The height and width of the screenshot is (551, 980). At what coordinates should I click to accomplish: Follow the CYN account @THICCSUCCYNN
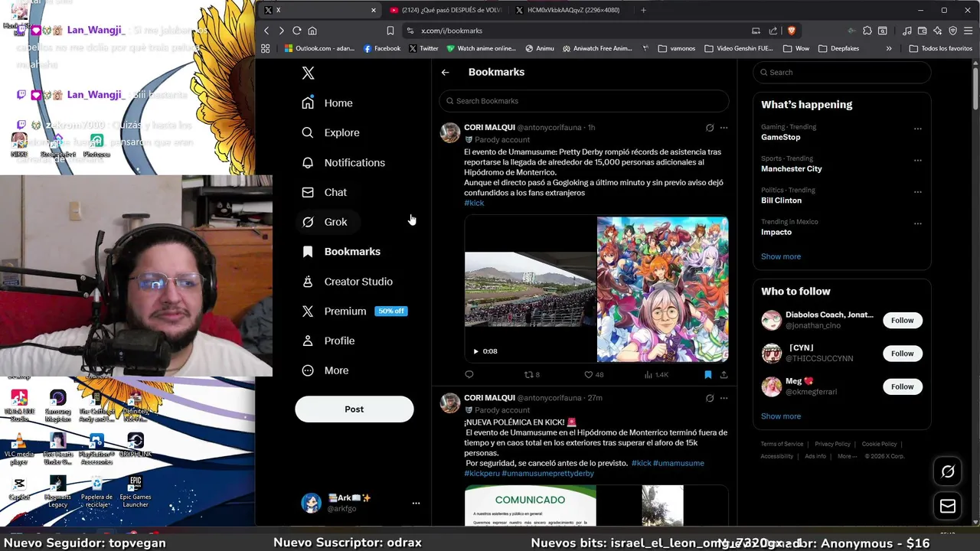coord(902,354)
